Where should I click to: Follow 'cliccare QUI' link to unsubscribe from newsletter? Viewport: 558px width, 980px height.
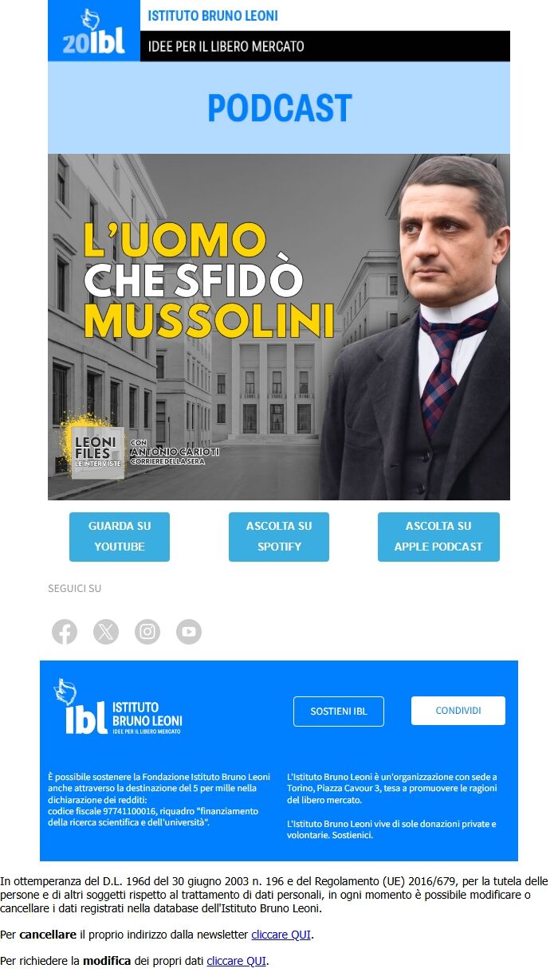[x=281, y=935]
